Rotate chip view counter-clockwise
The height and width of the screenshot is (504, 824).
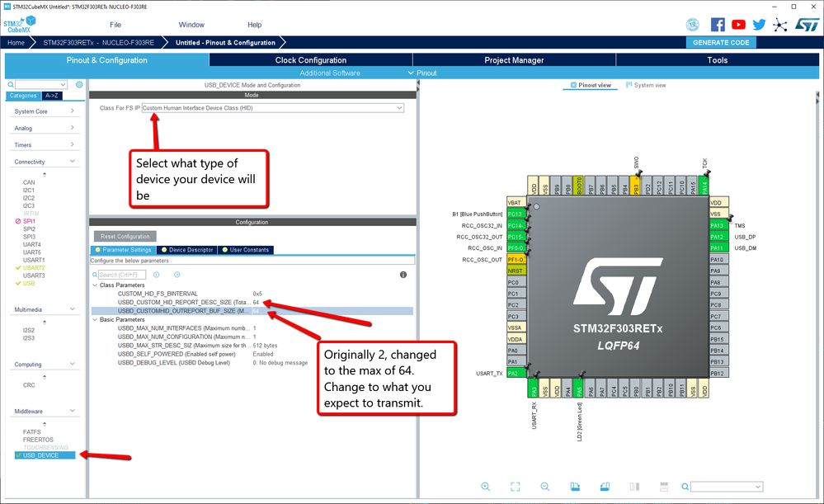point(605,487)
